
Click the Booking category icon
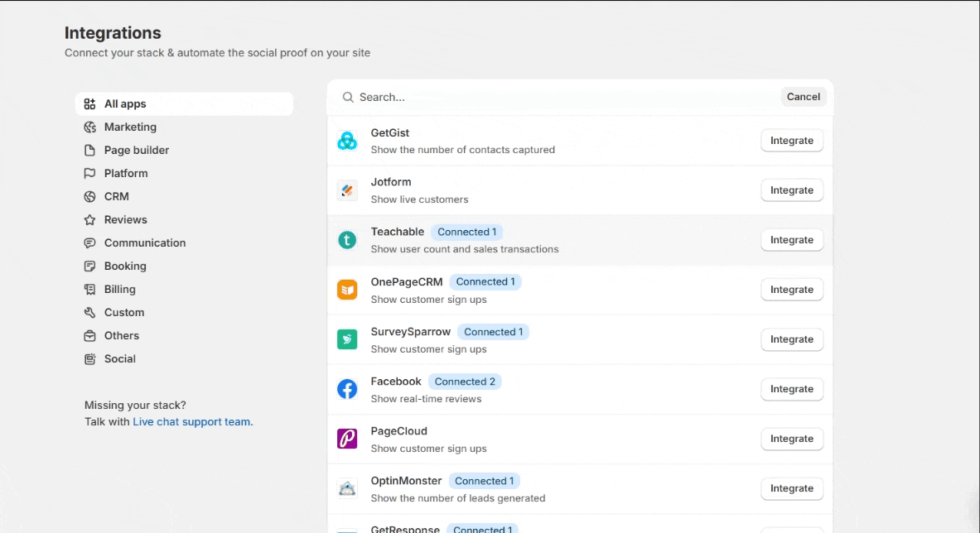(90, 266)
